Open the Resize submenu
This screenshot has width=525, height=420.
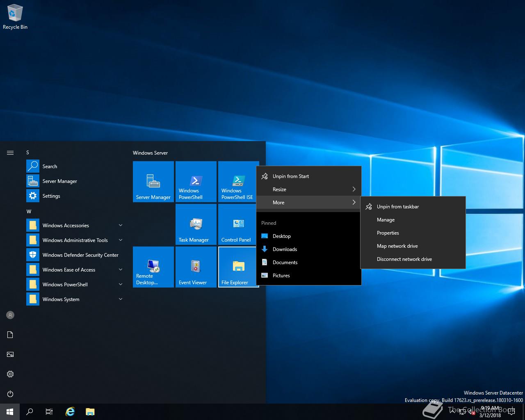[x=309, y=189]
